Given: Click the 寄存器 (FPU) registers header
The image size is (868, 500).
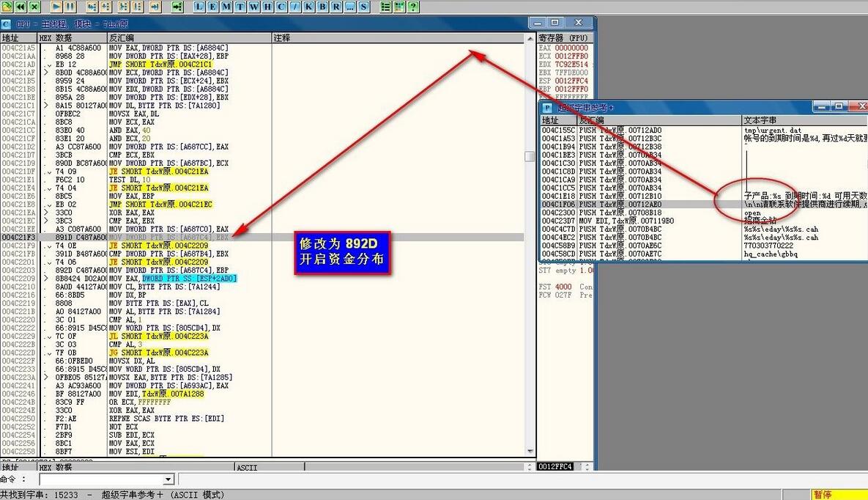Looking at the screenshot, I should pos(563,37).
